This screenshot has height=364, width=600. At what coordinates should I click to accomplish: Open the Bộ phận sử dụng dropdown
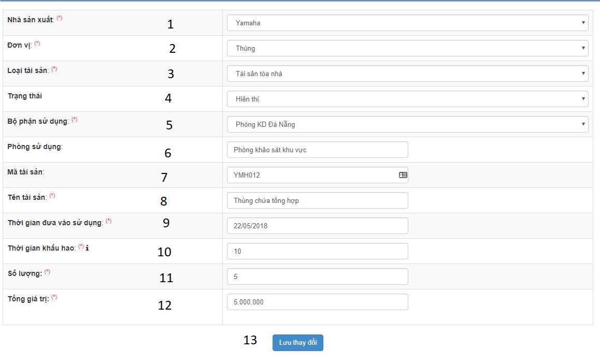click(x=407, y=124)
